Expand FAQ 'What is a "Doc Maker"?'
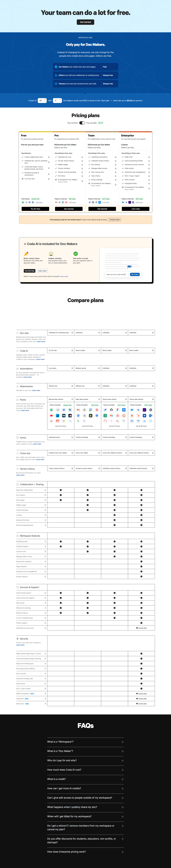Image resolution: width=171 pixels, height=868 pixels. click(85, 751)
